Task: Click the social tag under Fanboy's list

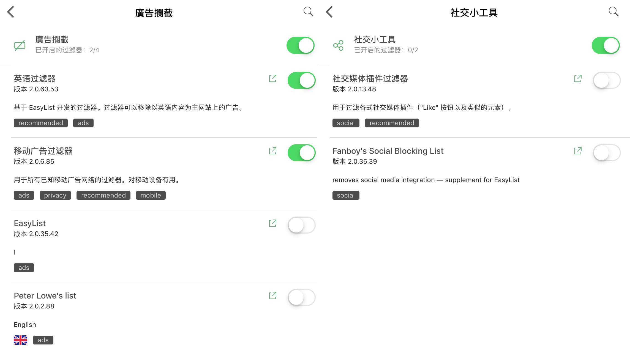Action: click(x=345, y=195)
